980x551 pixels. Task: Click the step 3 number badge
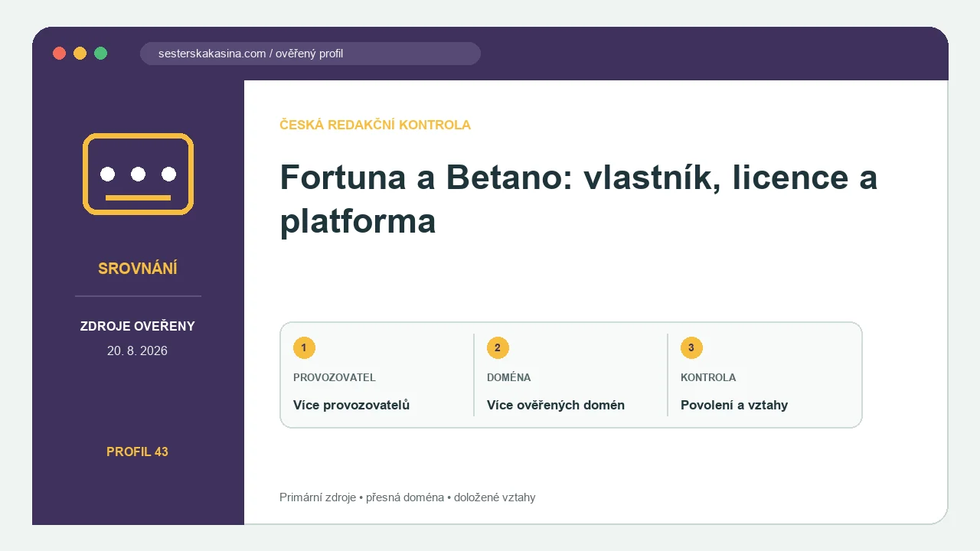[691, 347]
